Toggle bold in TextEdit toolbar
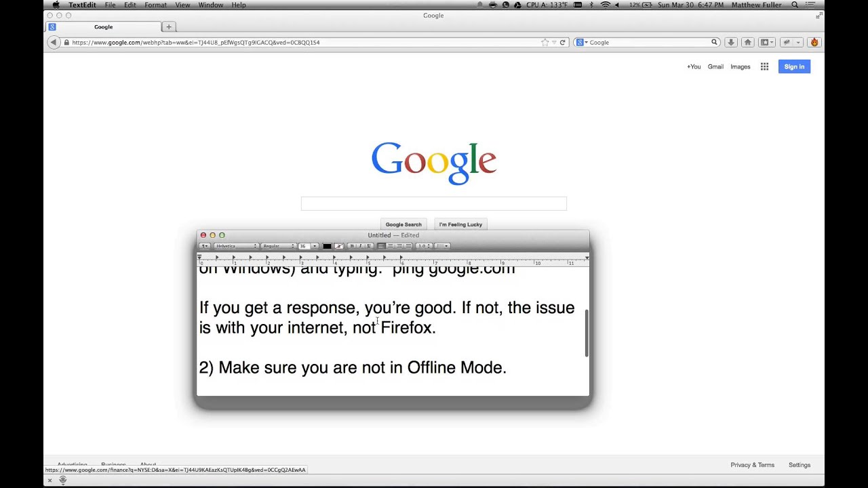The height and width of the screenshot is (488, 868). pyautogui.click(x=352, y=246)
